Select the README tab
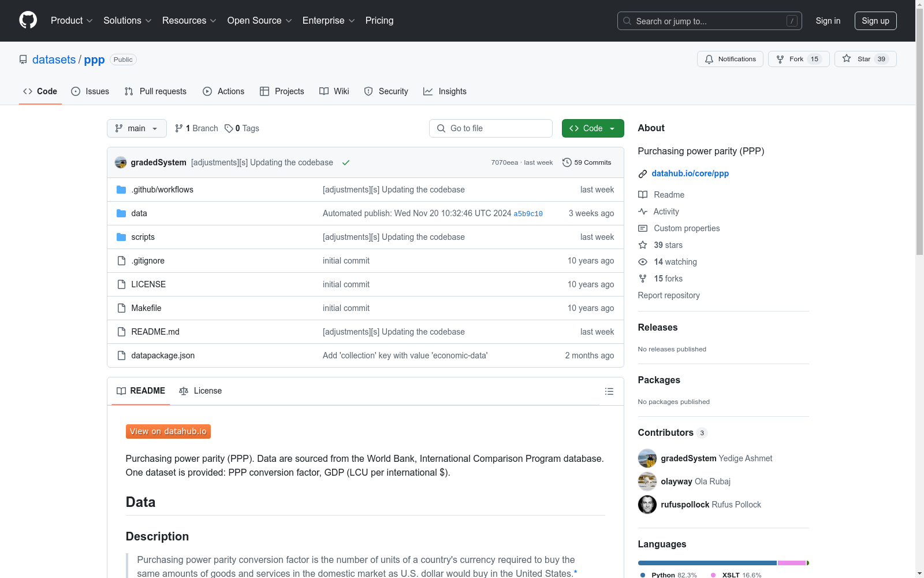Viewport: 924px width, 578px height. 141,391
